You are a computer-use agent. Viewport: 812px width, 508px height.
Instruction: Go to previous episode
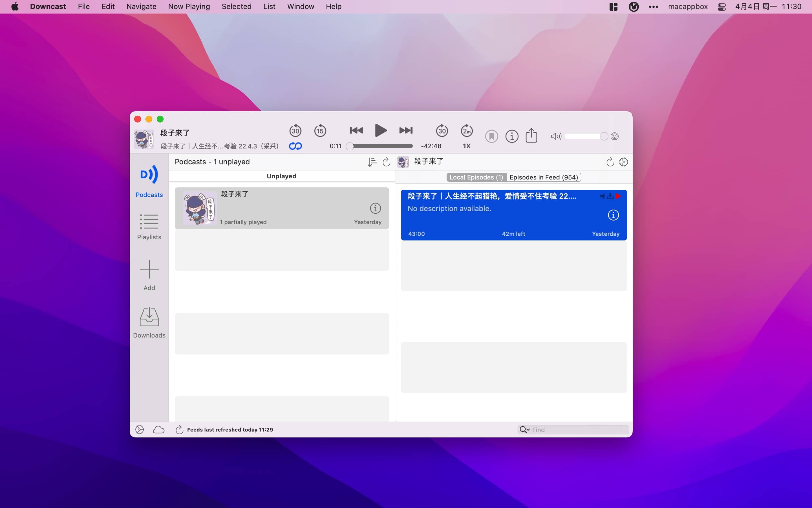tap(356, 130)
